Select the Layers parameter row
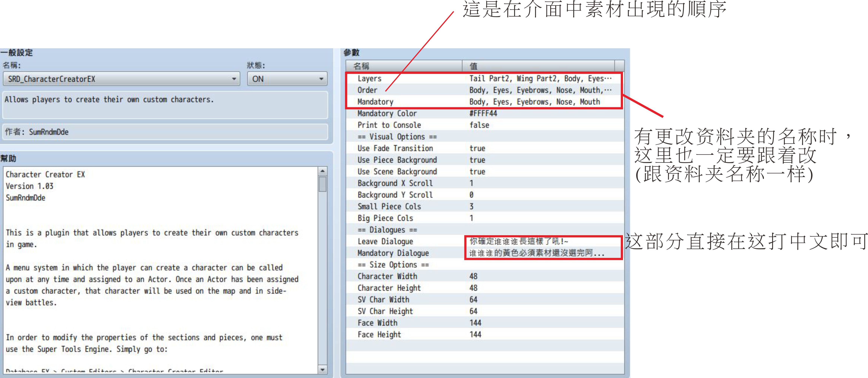Screen dimensions: 868x378 click(485, 79)
